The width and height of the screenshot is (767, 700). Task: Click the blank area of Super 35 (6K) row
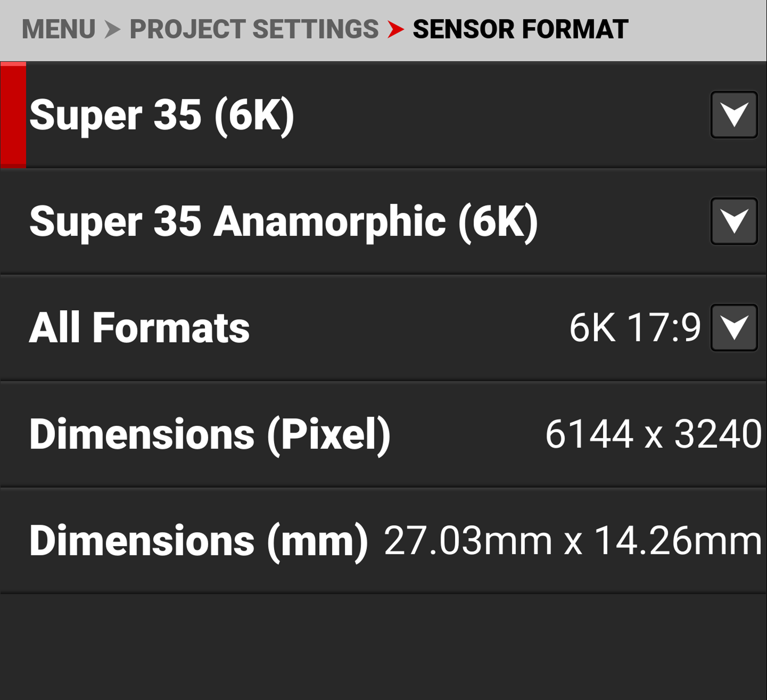point(501,116)
